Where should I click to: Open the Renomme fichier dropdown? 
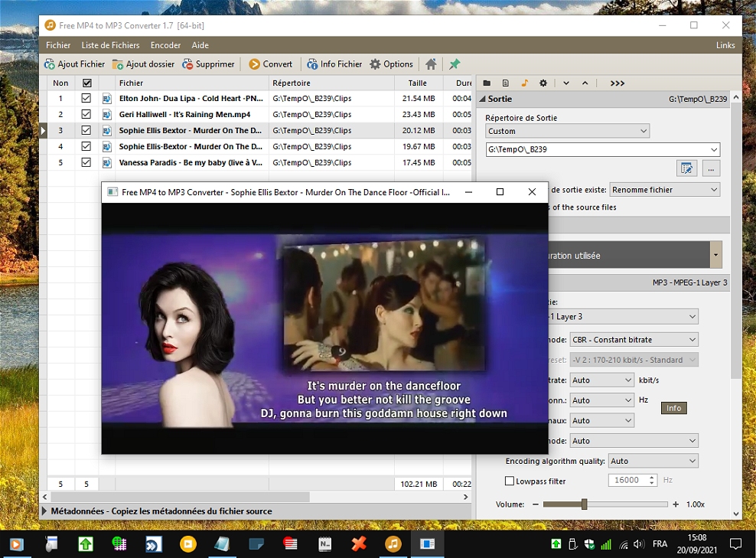click(x=665, y=190)
